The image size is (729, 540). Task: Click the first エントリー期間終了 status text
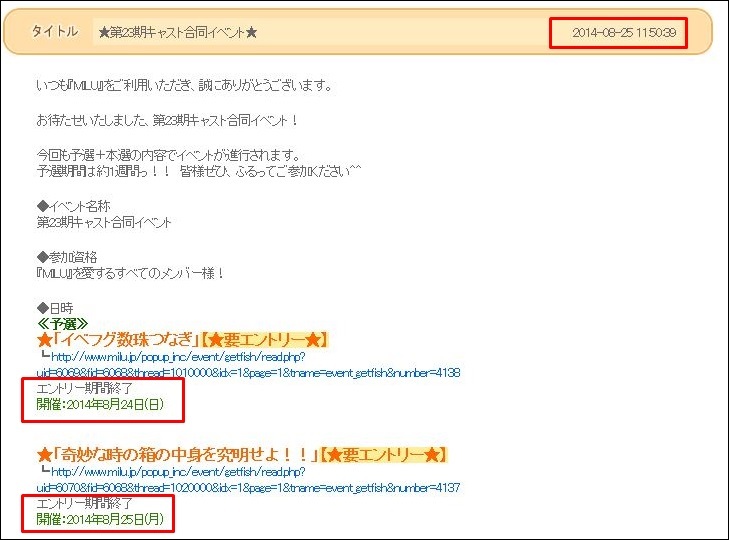85,389
